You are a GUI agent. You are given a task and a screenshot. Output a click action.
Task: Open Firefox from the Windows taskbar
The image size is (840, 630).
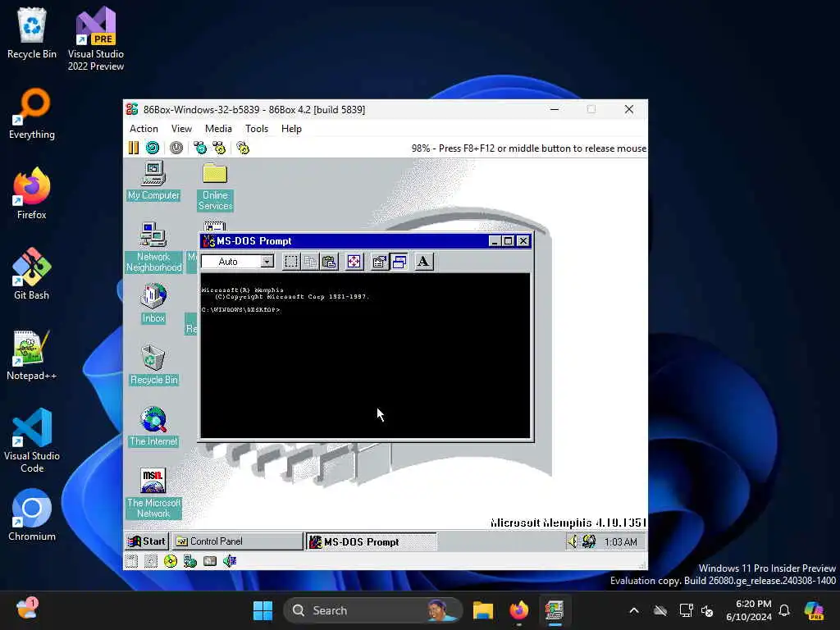518,610
